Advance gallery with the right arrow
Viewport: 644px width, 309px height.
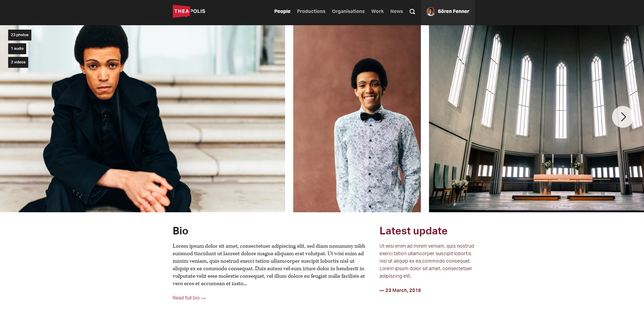click(623, 117)
